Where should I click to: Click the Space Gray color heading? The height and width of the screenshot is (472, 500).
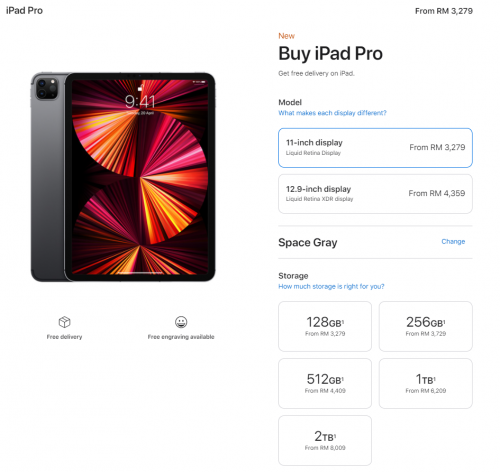[308, 242]
